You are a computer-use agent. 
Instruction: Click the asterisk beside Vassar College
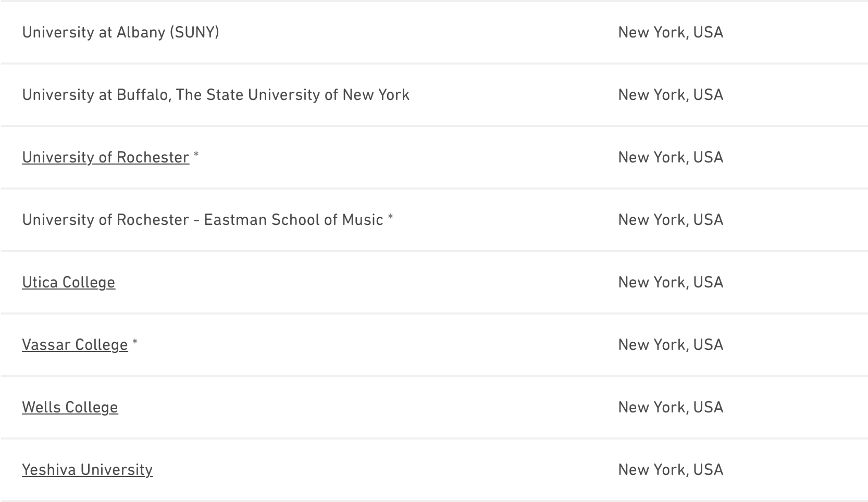(x=134, y=343)
